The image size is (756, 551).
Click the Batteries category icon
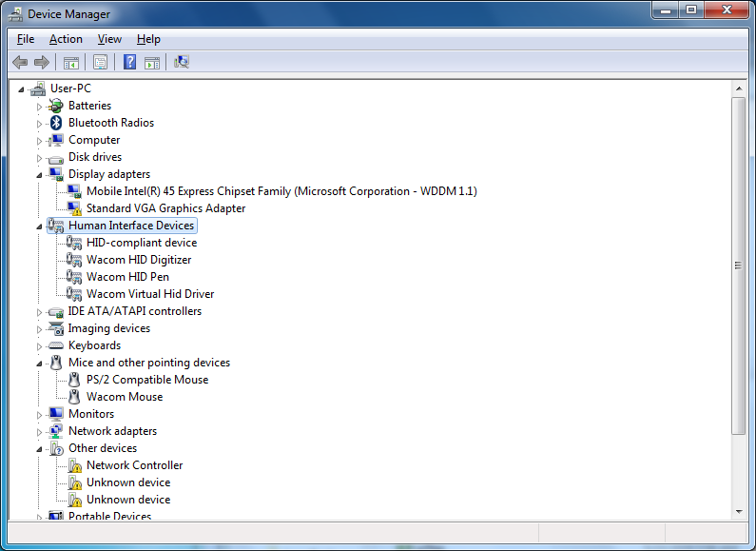[x=56, y=106]
